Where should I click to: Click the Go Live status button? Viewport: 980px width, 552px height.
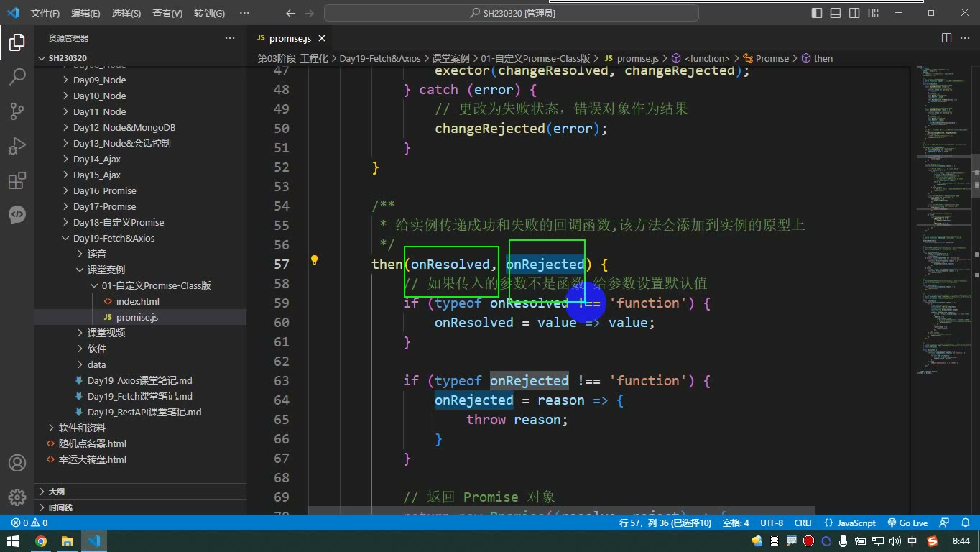pos(908,523)
